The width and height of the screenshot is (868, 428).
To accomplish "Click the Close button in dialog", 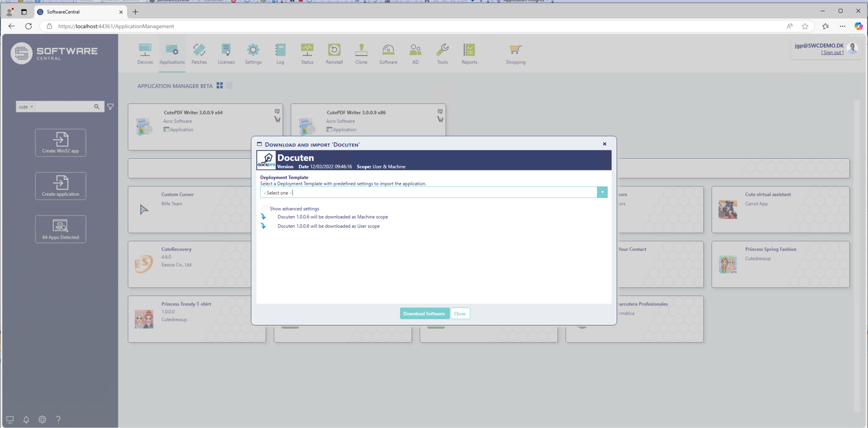I will (460, 314).
